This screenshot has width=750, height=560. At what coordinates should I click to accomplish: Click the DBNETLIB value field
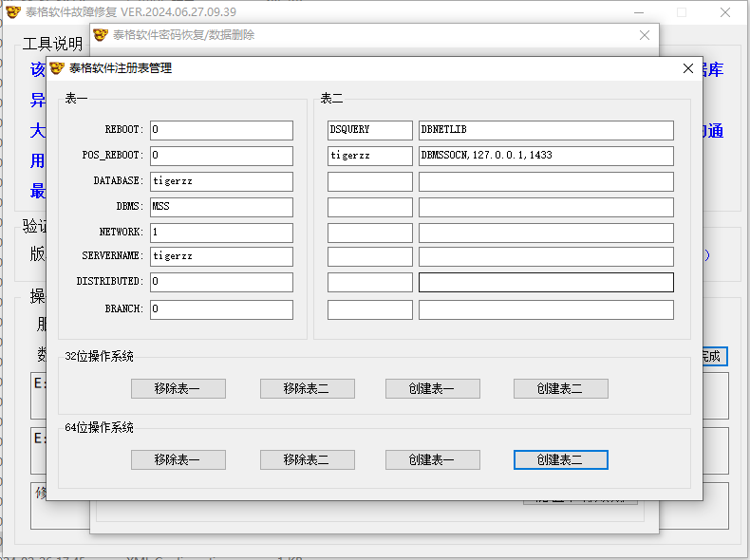tap(545, 130)
